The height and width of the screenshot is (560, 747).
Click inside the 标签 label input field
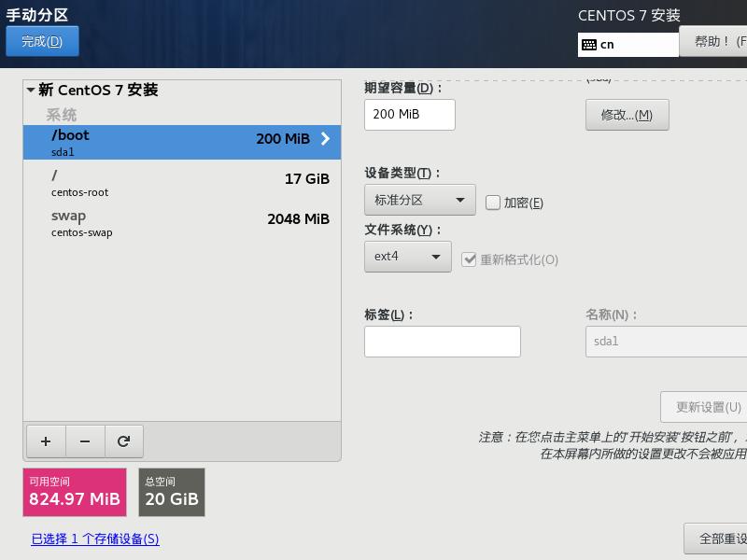click(442, 342)
